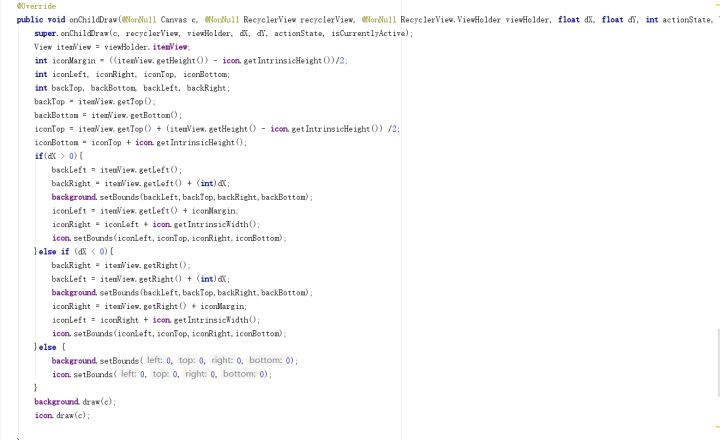The image size is (720, 440).
Task: Click 'iconLeft = iconRight + icon.getIntrinsicWidth()' line
Action: point(156,320)
